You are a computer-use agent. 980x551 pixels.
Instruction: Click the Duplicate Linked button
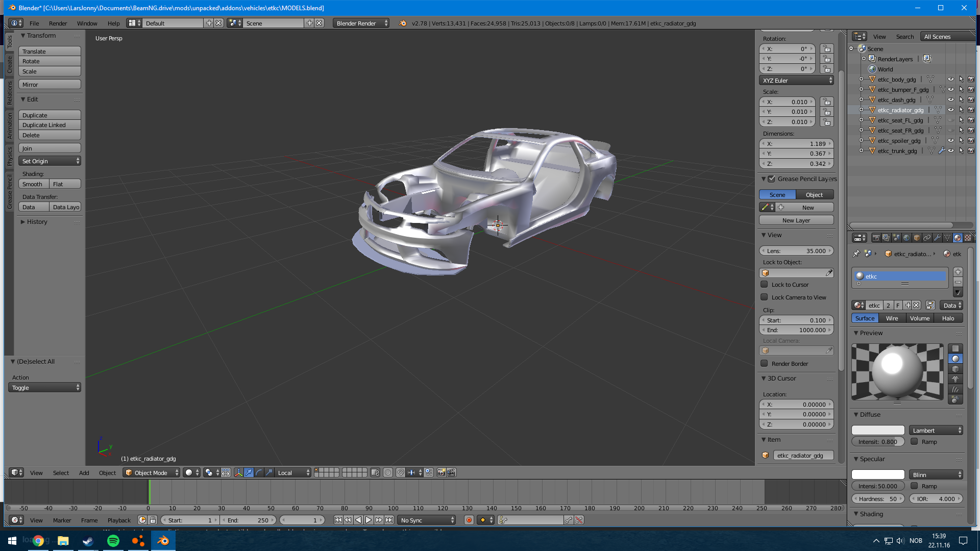[x=50, y=125]
